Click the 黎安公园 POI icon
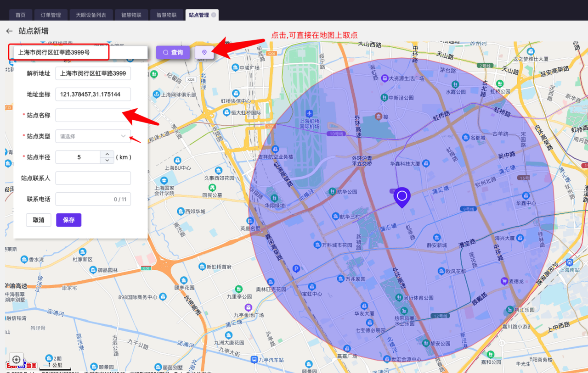The image size is (588, 373). 425,343
